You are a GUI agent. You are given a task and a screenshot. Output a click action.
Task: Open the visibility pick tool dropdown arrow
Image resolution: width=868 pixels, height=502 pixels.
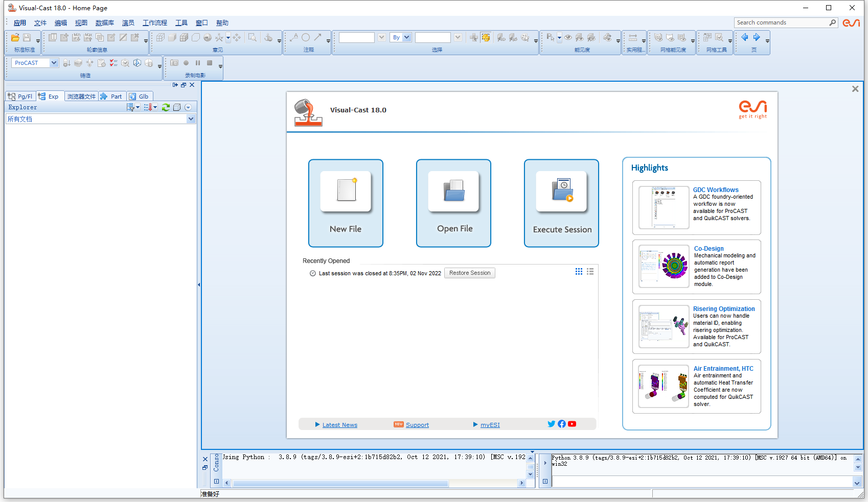pyautogui.click(x=559, y=37)
